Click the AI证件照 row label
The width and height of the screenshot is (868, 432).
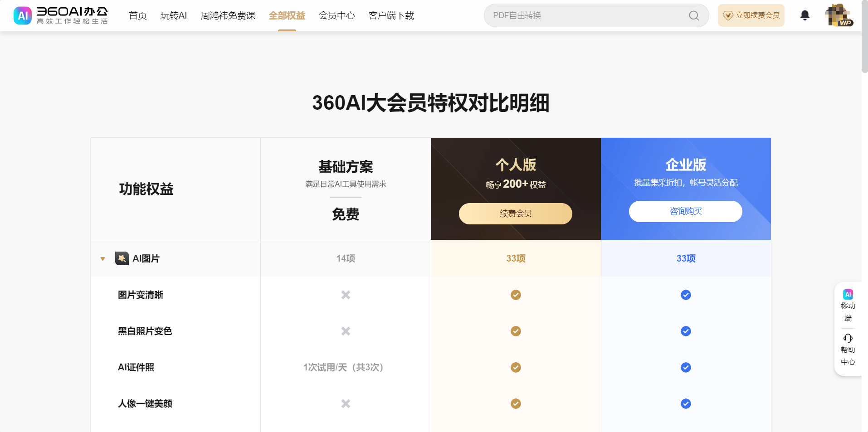[136, 367]
